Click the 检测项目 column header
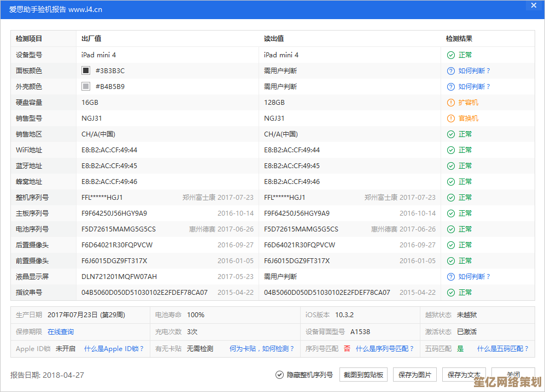545x392 pixels. 29,39
